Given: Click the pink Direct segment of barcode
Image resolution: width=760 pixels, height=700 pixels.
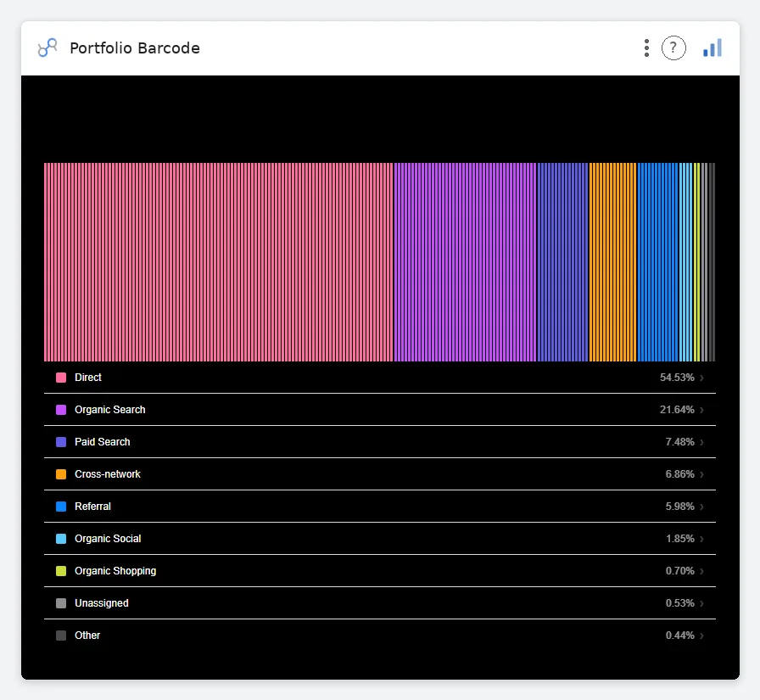Looking at the screenshot, I should point(219,262).
